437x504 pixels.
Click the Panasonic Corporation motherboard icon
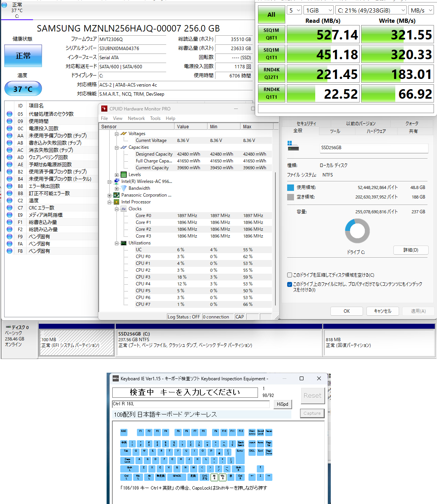pyautogui.click(x=116, y=195)
